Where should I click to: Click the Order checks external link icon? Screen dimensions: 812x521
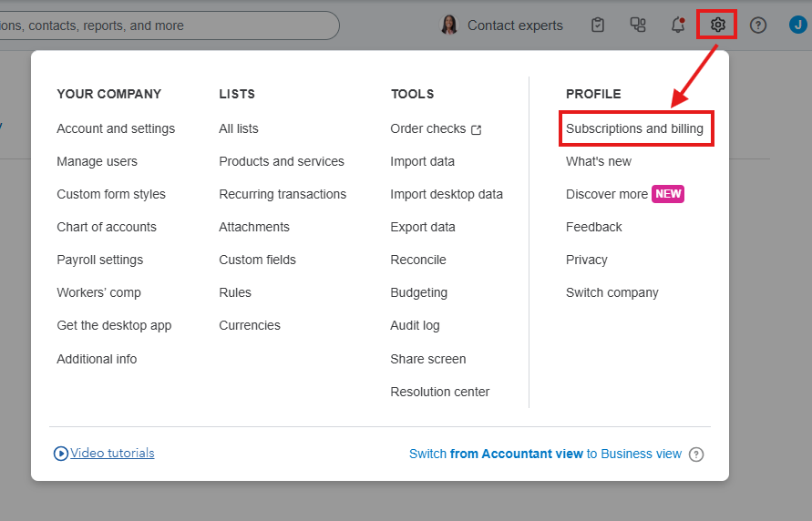tap(476, 129)
